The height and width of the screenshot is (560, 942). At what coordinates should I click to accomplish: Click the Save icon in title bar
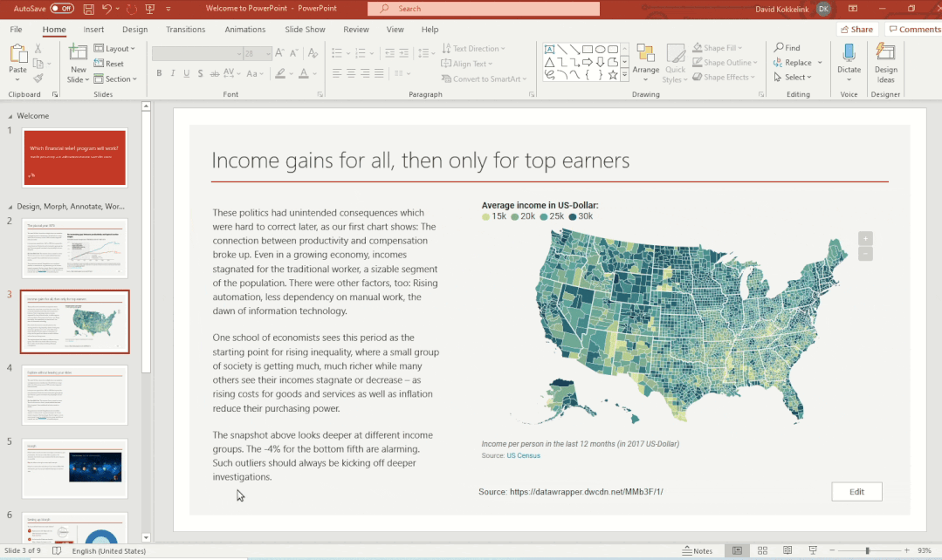coord(88,9)
